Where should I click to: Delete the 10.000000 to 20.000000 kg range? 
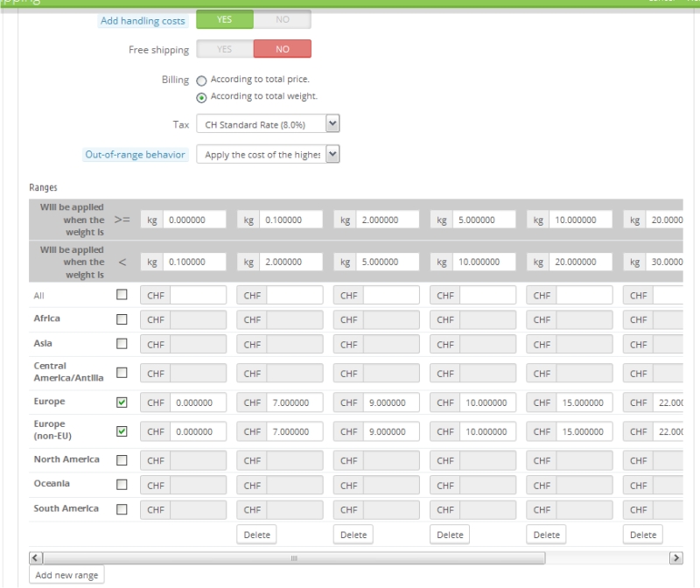pyautogui.click(x=546, y=535)
